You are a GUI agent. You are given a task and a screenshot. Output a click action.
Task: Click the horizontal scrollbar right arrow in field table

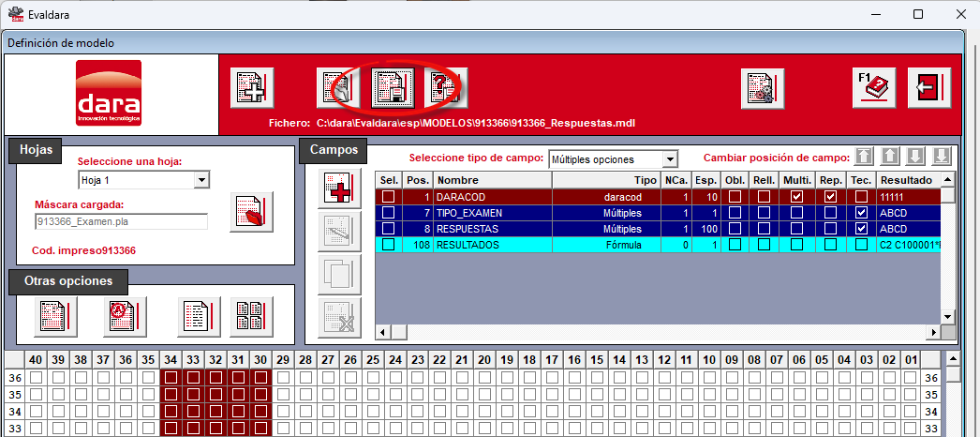click(x=934, y=331)
